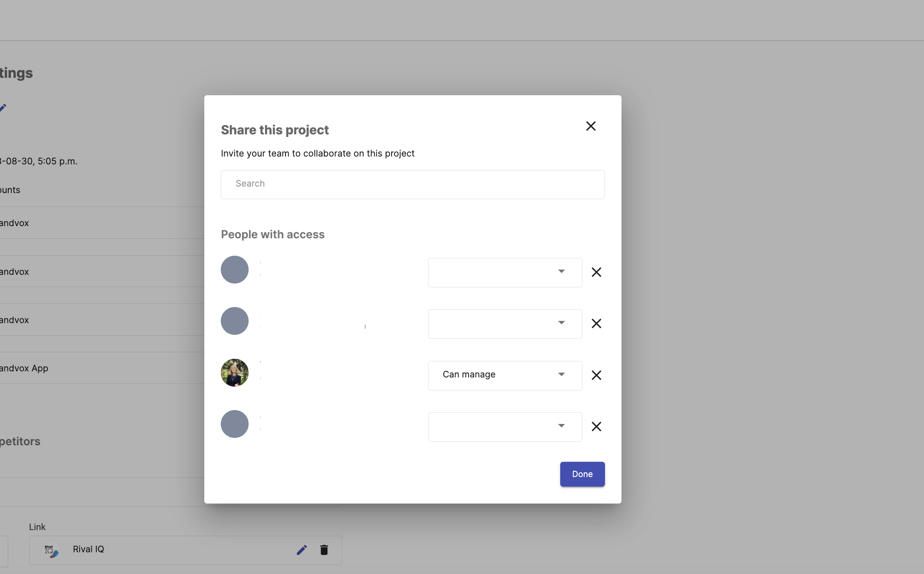Screen dimensions: 924x574
Task: Open the first person's permission dropdown
Action: pyautogui.click(x=505, y=273)
